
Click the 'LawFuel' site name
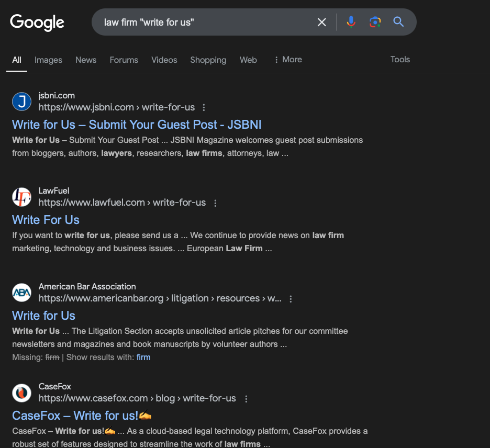(54, 191)
